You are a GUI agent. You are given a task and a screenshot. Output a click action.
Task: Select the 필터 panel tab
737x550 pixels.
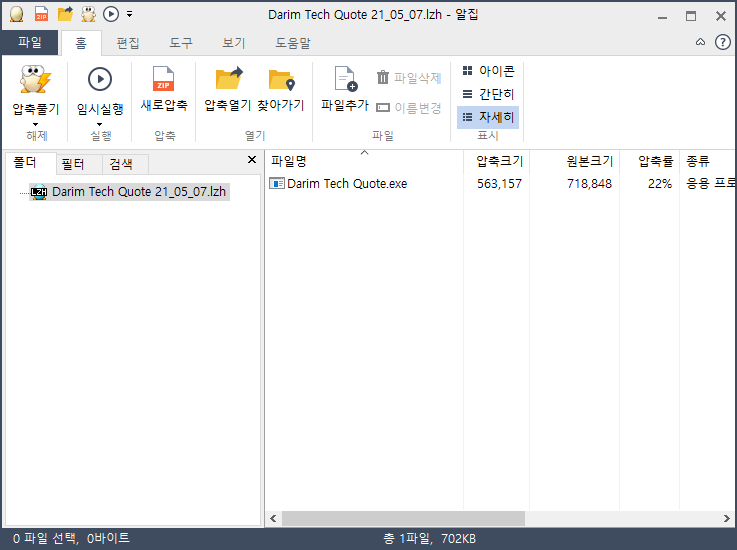pos(77,164)
